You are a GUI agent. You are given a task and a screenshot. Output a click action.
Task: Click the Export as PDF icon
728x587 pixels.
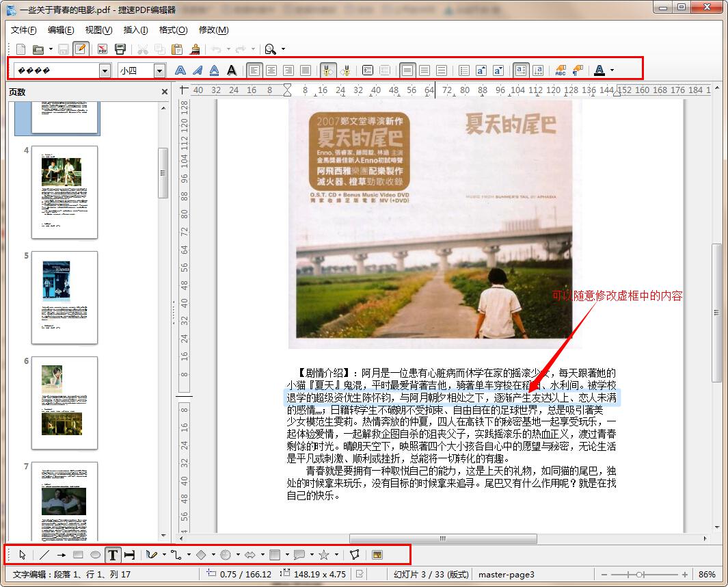[103, 49]
